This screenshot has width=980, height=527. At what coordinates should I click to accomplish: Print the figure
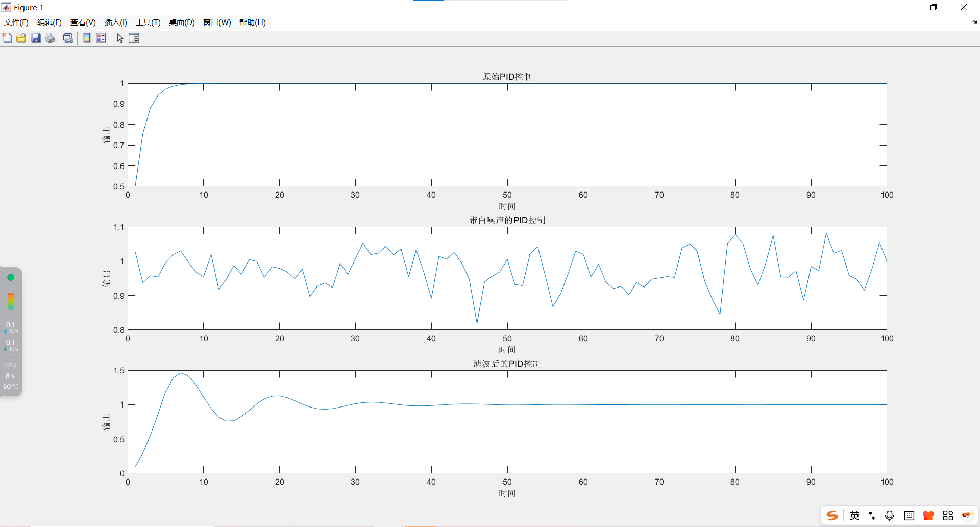50,38
